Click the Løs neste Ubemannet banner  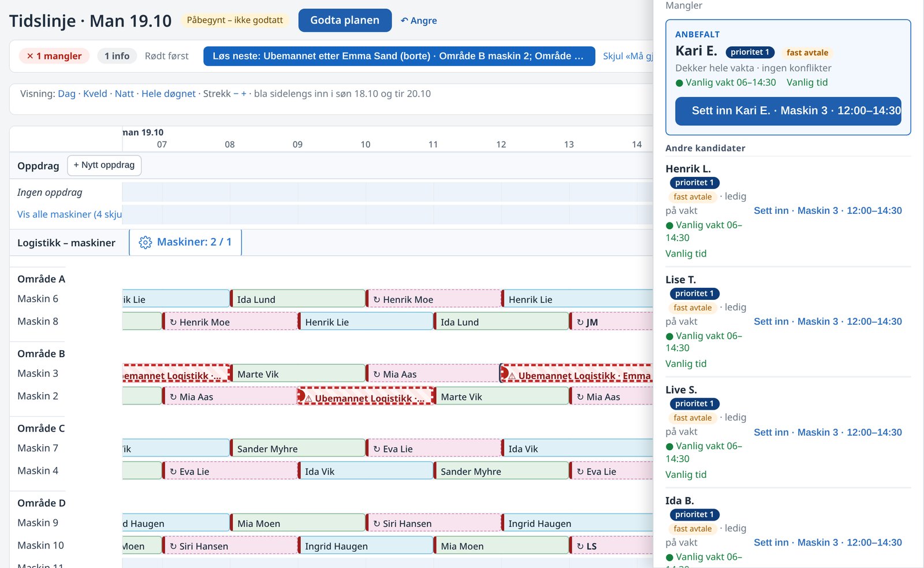tap(399, 56)
